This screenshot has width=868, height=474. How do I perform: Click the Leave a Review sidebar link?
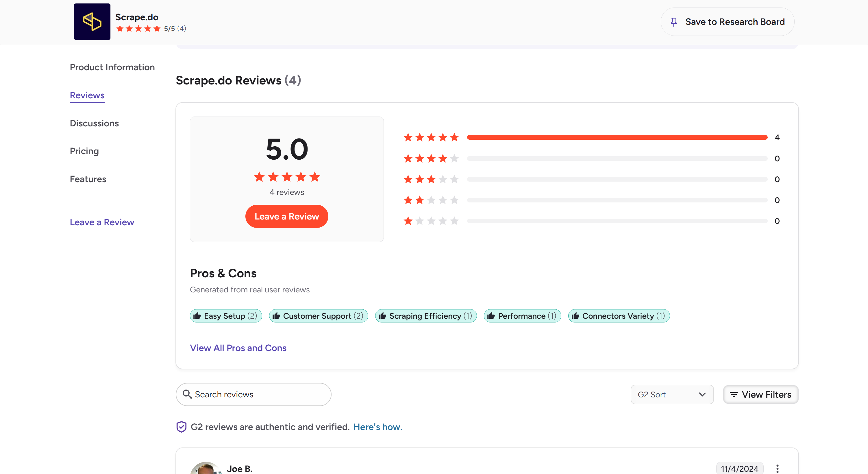click(x=102, y=222)
